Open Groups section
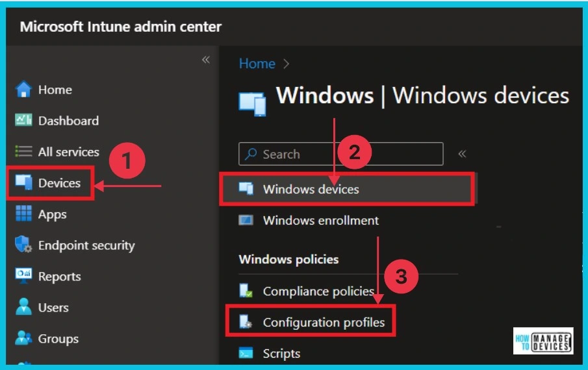This screenshot has height=370, width=588. (58, 339)
